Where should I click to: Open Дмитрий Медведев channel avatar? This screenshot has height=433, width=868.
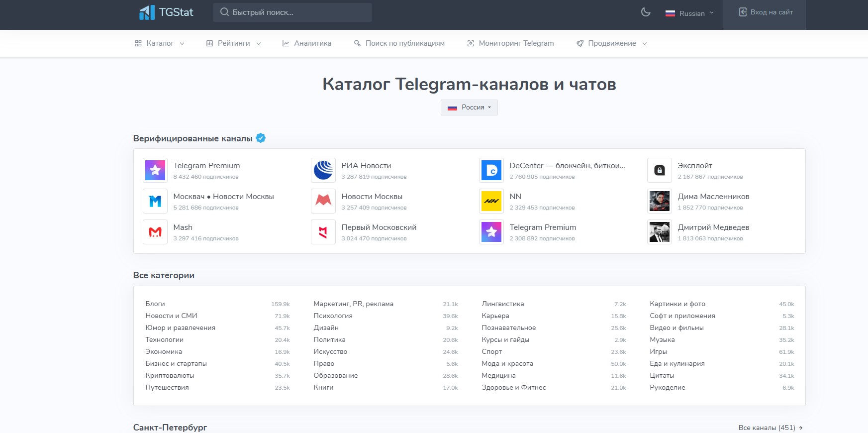point(660,232)
